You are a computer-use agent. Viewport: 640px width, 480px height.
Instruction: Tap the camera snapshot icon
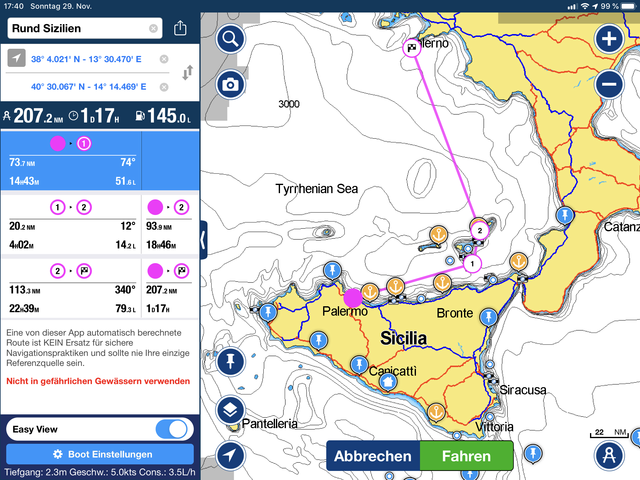coord(230,84)
